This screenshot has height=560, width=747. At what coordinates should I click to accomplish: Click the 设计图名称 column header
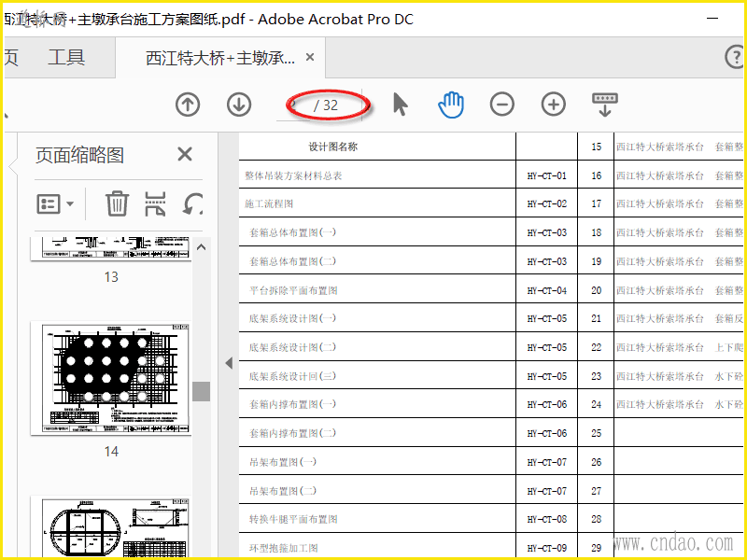[x=333, y=147]
